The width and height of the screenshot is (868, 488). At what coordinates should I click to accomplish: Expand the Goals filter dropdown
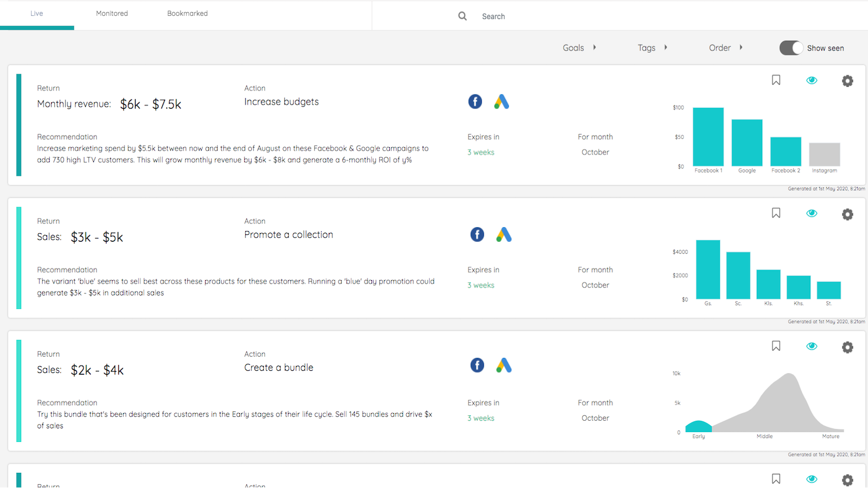coord(579,48)
